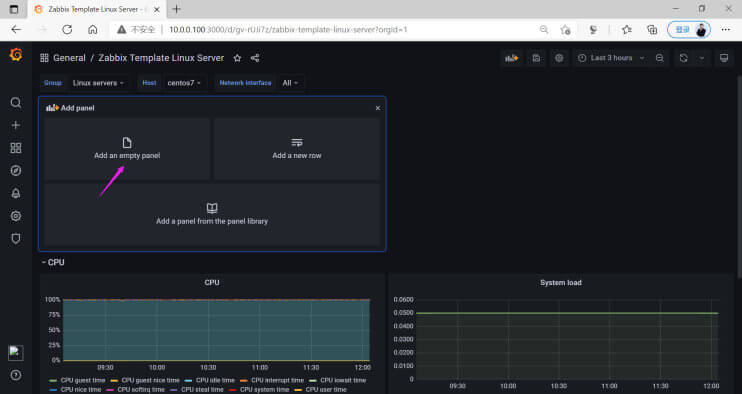Open browser settings ellipsis menu
Screen dimensions: 742x394
coord(725,29)
